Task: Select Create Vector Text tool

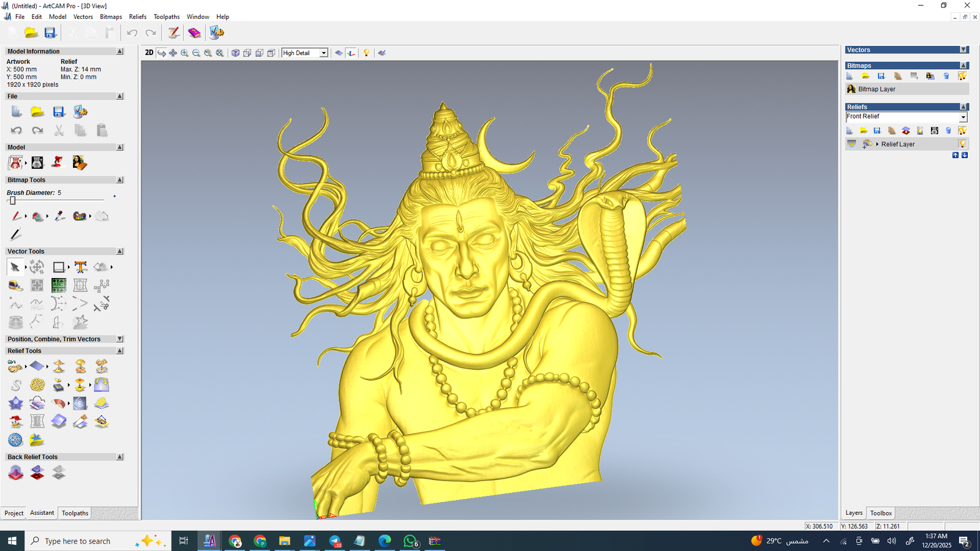Action: point(80,267)
